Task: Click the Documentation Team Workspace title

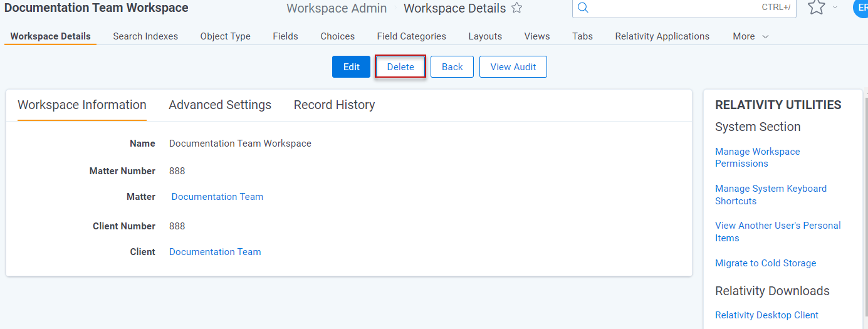Action: (97, 8)
